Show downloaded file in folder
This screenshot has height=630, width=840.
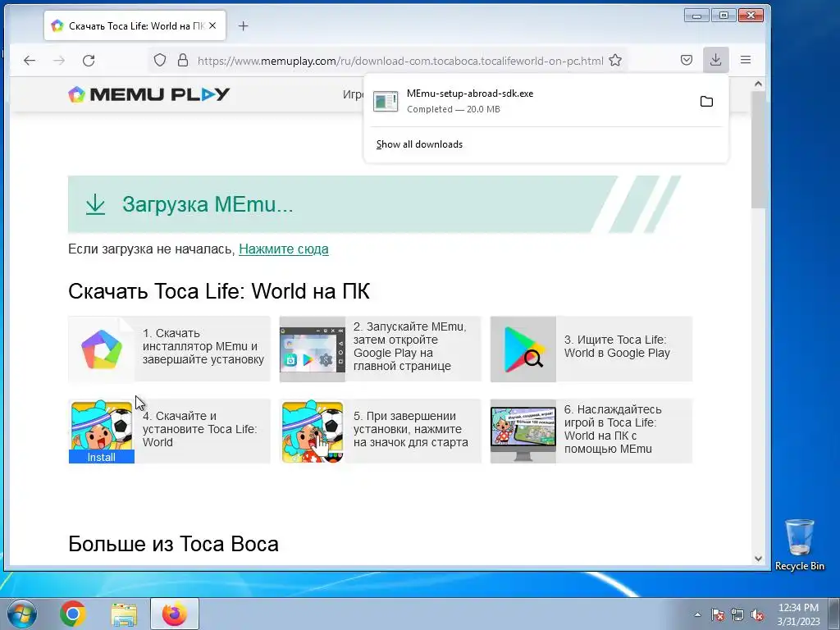pyautogui.click(x=706, y=101)
